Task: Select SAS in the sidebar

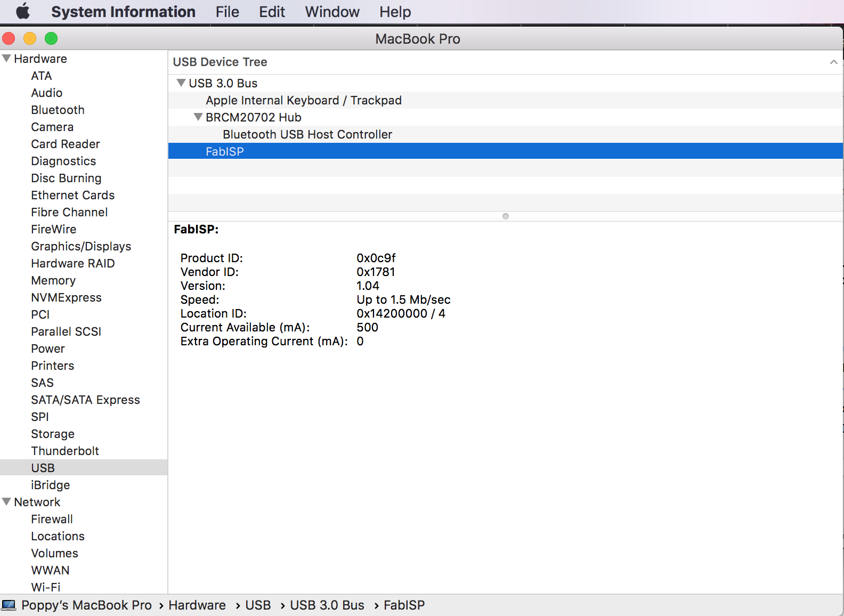Action: (x=43, y=383)
